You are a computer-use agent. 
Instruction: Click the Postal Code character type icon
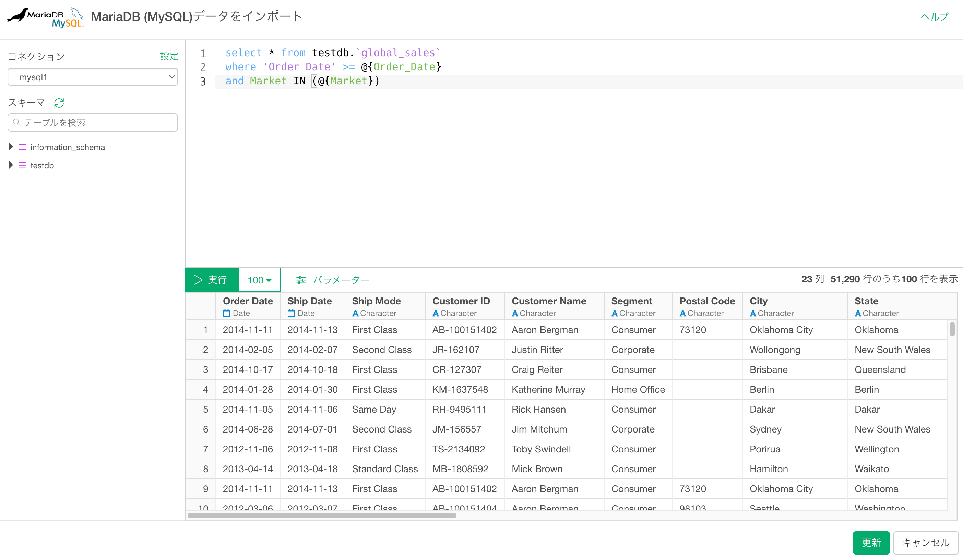point(683,313)
